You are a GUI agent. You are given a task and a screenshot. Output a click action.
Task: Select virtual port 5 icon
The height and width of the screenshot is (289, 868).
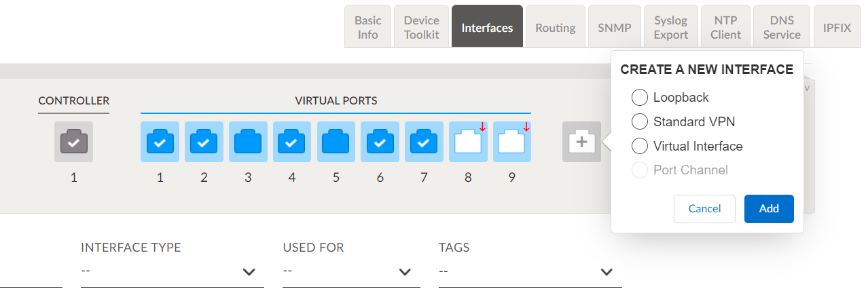(336, 142)
